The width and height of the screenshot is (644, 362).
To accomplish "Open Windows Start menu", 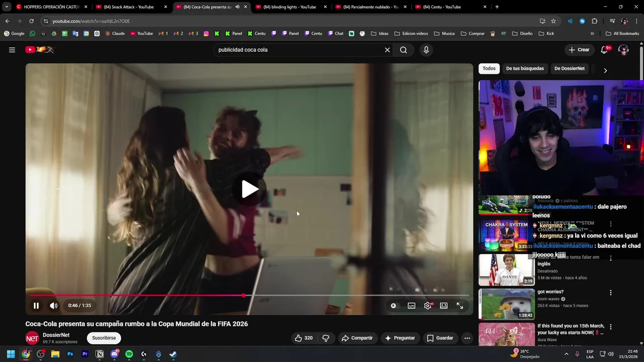I will [11, 354].
